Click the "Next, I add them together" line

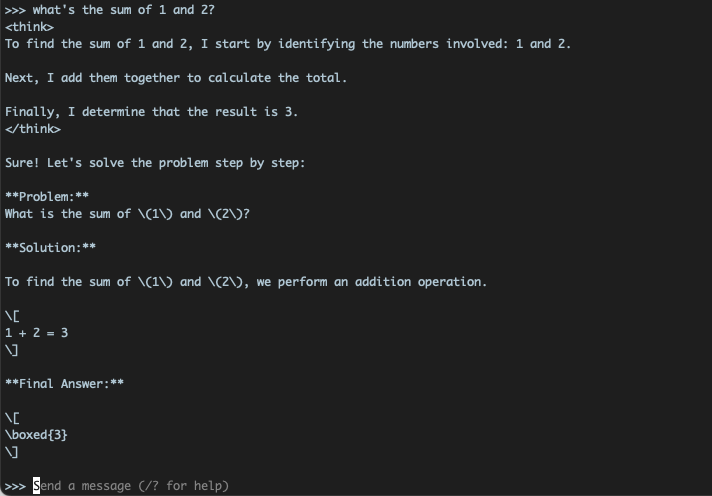coord(176,78)
